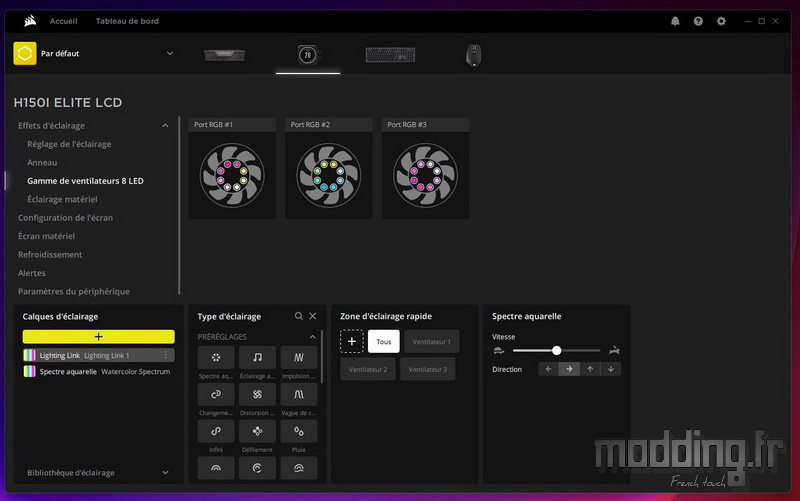Open the notifications bell
Viewport: 800px width, 501px height.
pos(675,21)
